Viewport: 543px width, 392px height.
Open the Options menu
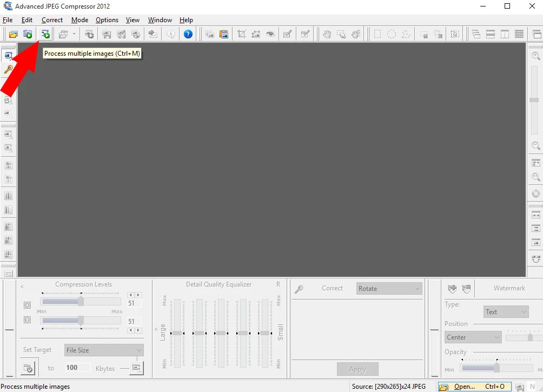[107, 20]
